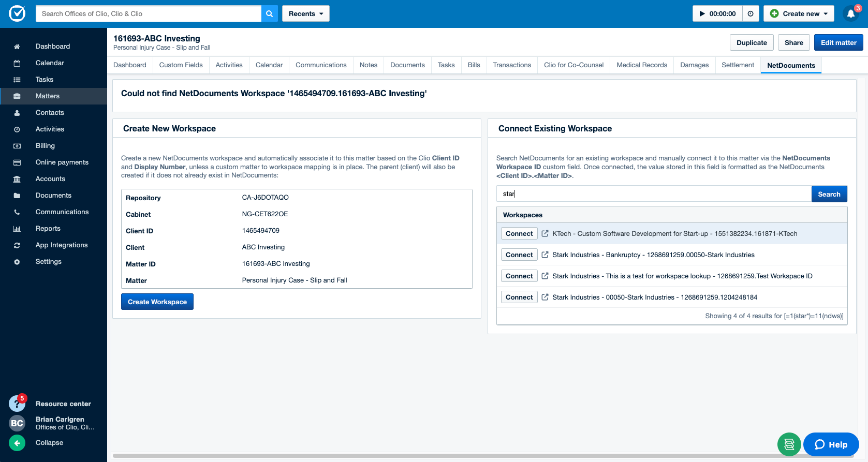
Task: Click the Documents folder icon in sidebar
Action: click(x=17, y=196)
